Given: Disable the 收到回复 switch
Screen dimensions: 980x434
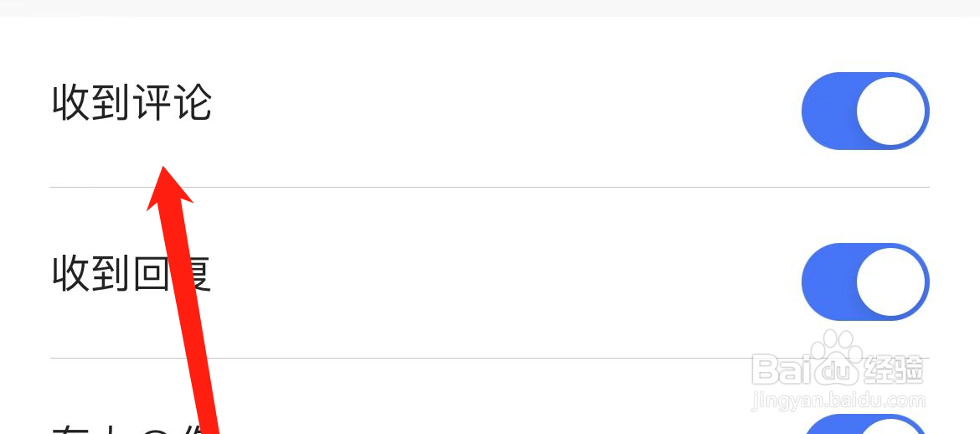Looking at the screenshot, I should click(864, 282).
